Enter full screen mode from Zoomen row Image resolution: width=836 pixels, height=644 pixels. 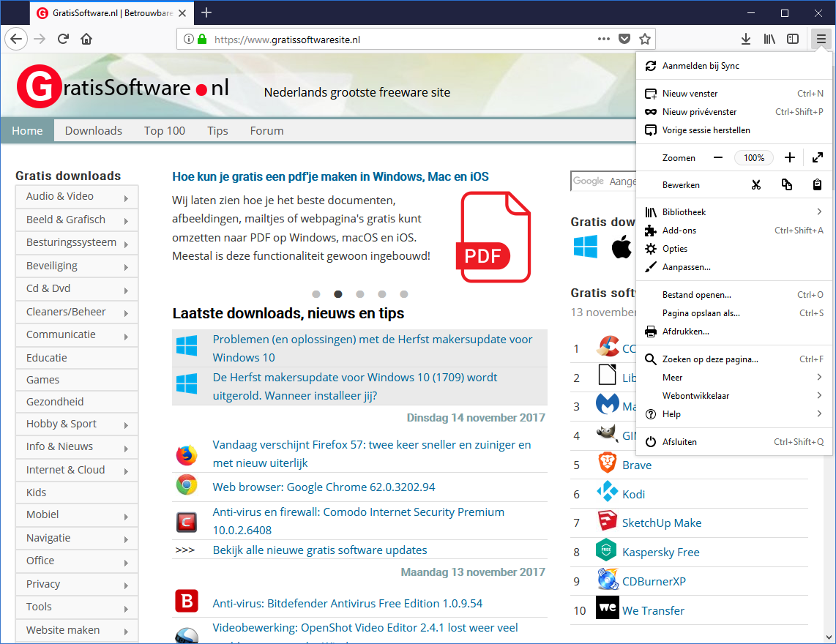818,157
